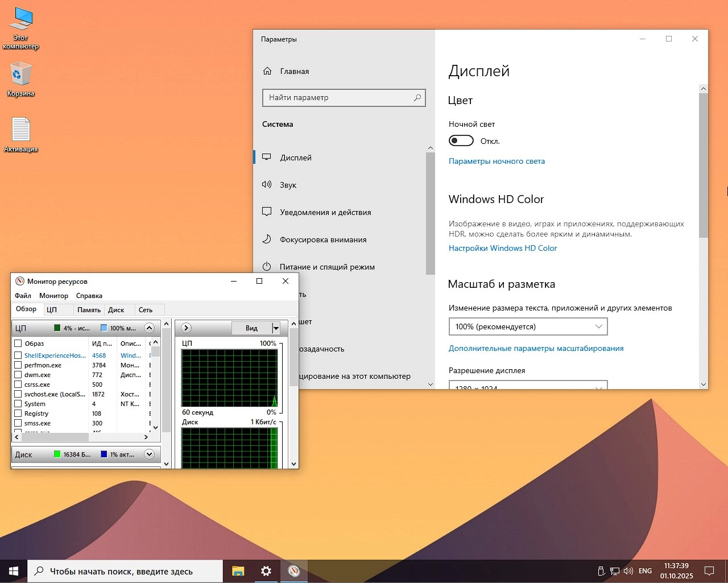Image resolution: width=728 pixels, height=583 pixels.
Task: Open the Этот компьютер desktop icon
Action: (21, 28)
